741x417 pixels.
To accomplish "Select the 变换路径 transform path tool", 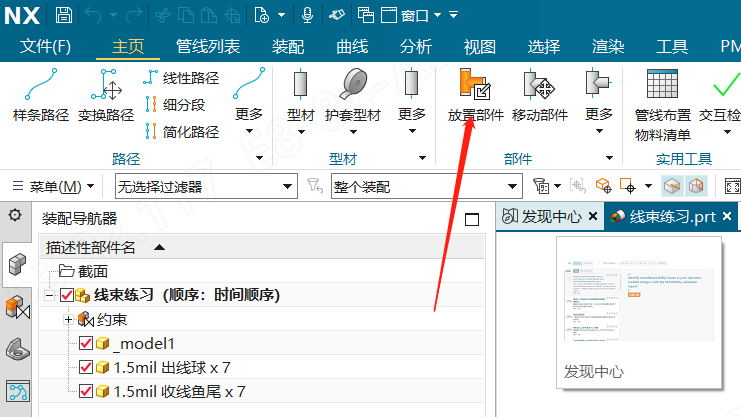I will point(106,95).
